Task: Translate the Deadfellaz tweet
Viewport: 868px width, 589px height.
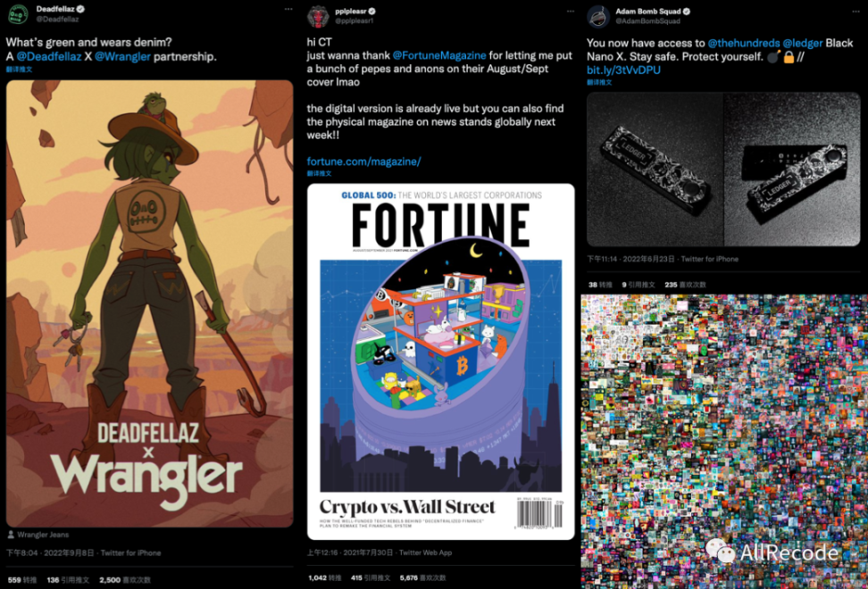Action: point(20,69)
